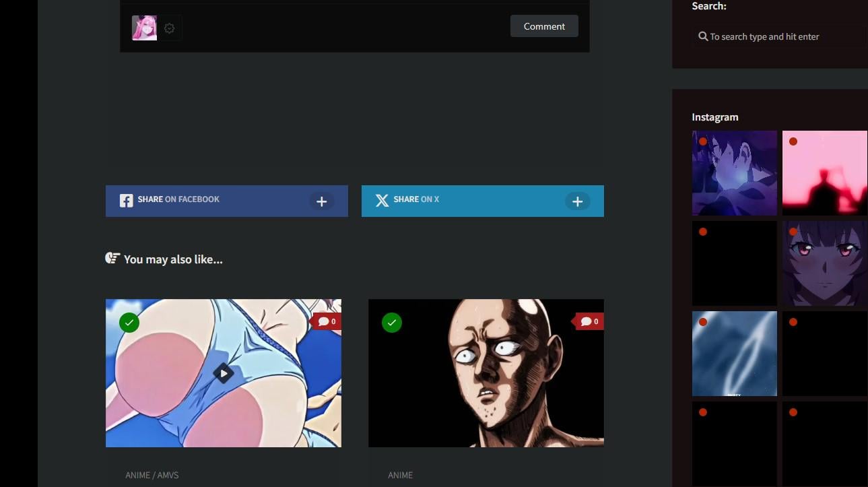Submit using the Comment button

[544, 26]
